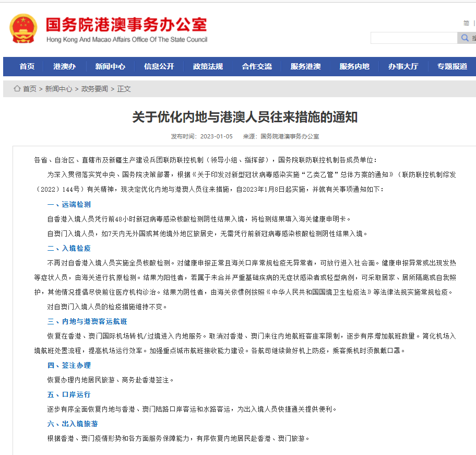Click the national emblem logo
The image size is (476, 455).
pyautogui.click(x=23, y=29)
